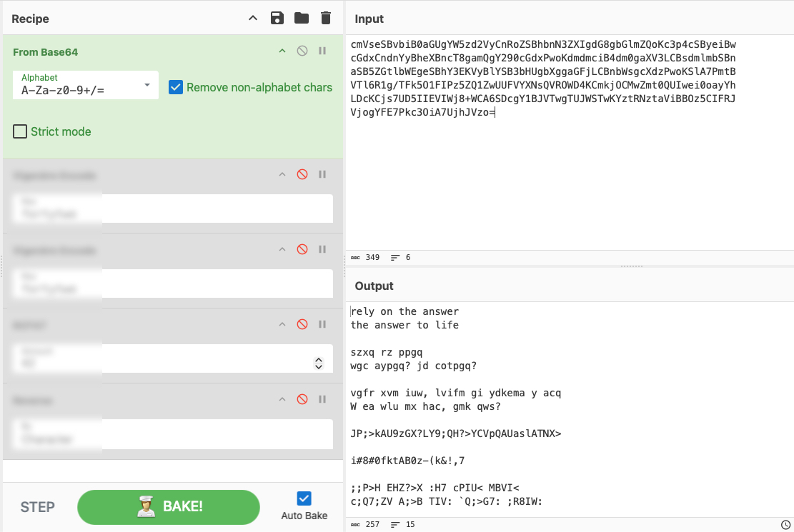Click inside the Input text area
Image resolution: width=794 pixels, height=532 pixels.
coord(570,141)
